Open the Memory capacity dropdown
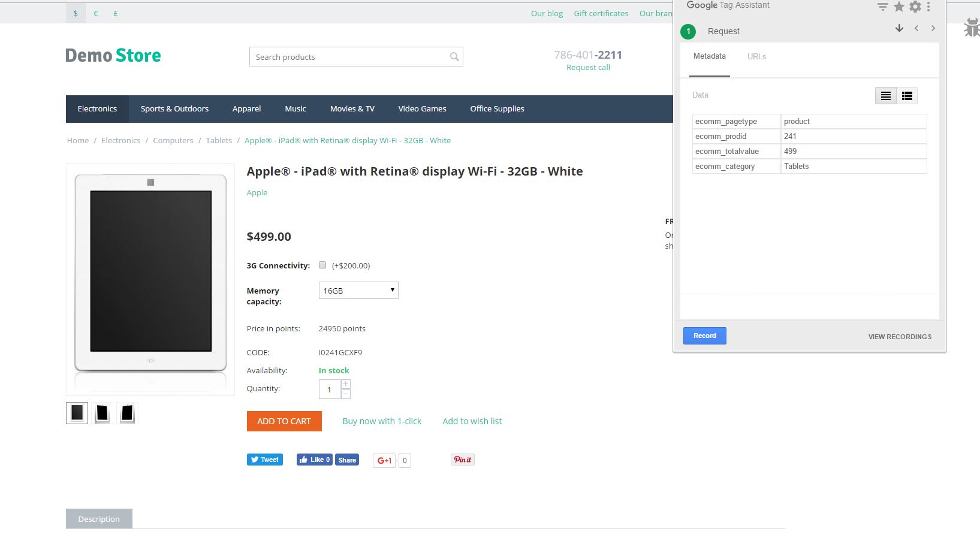The width and height of the screenshot is (980, 544). click(358, 291)
